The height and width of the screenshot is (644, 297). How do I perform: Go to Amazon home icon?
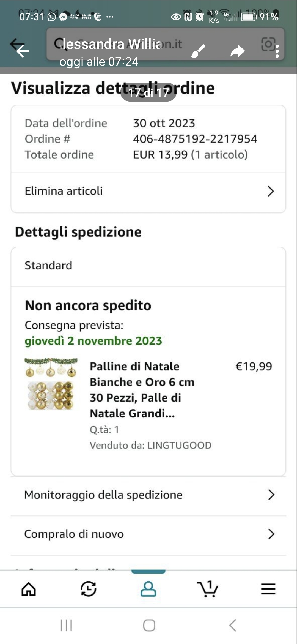point(29,589)
